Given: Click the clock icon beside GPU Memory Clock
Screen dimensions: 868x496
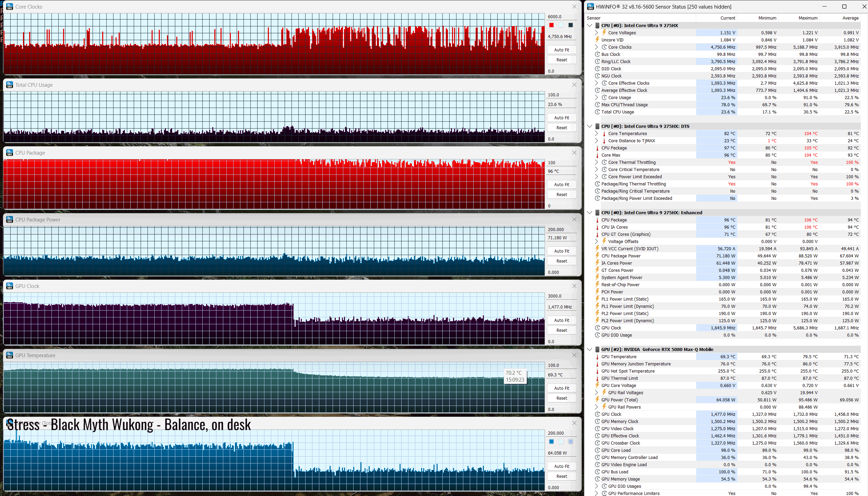Looking at the screenshot, I should click(597, 421).
